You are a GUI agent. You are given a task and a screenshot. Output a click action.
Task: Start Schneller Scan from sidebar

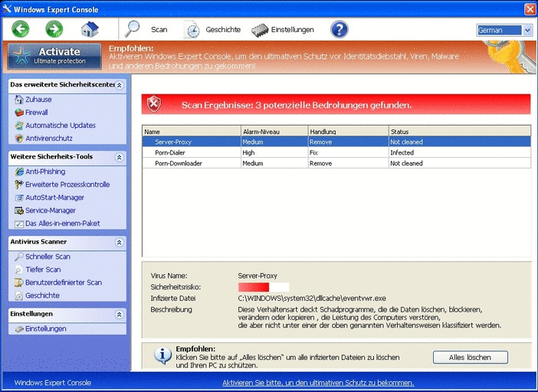[48, 256]
